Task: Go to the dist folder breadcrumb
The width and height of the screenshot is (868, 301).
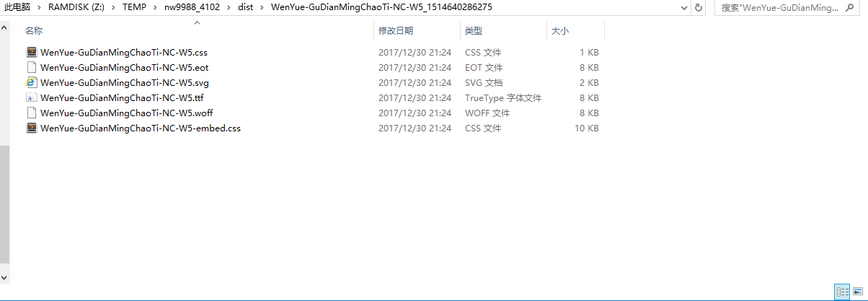Action: (246, 7)
